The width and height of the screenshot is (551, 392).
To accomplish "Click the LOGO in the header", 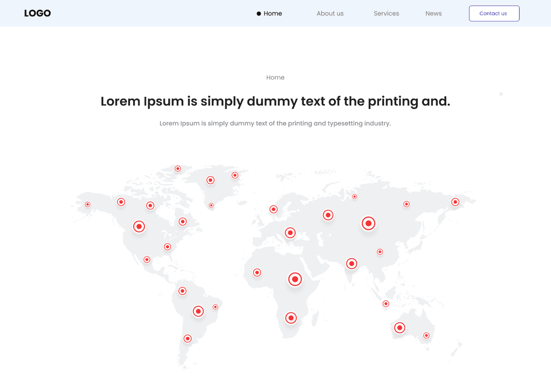I will (37, 13).
